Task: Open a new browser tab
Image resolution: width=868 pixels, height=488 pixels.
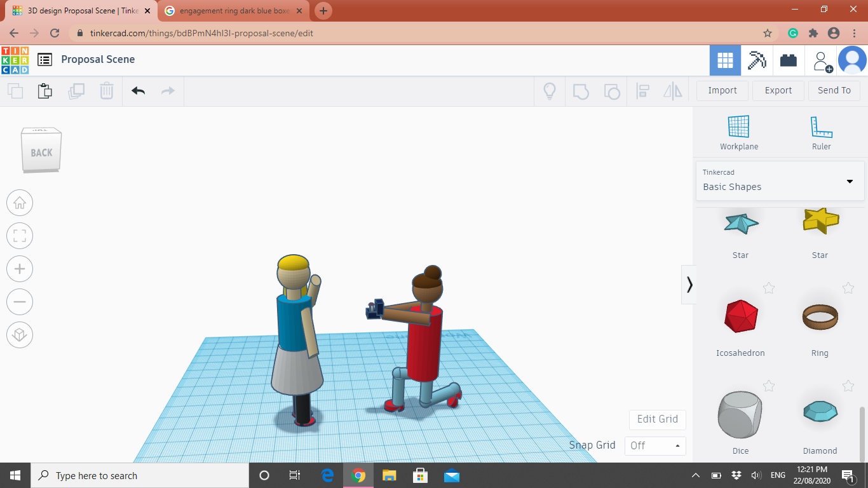Action: (x=323, y=11)
